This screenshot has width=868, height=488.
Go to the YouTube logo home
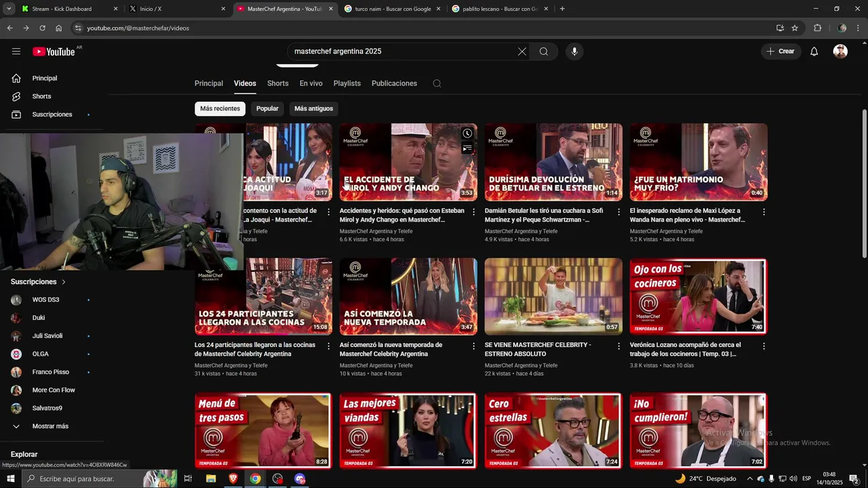[54, 52]
